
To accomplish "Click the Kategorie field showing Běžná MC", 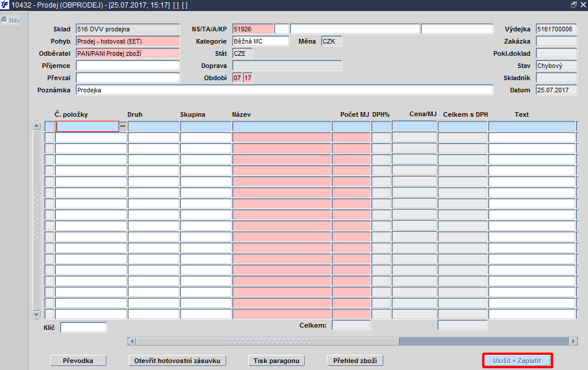I will coord(261,41).
